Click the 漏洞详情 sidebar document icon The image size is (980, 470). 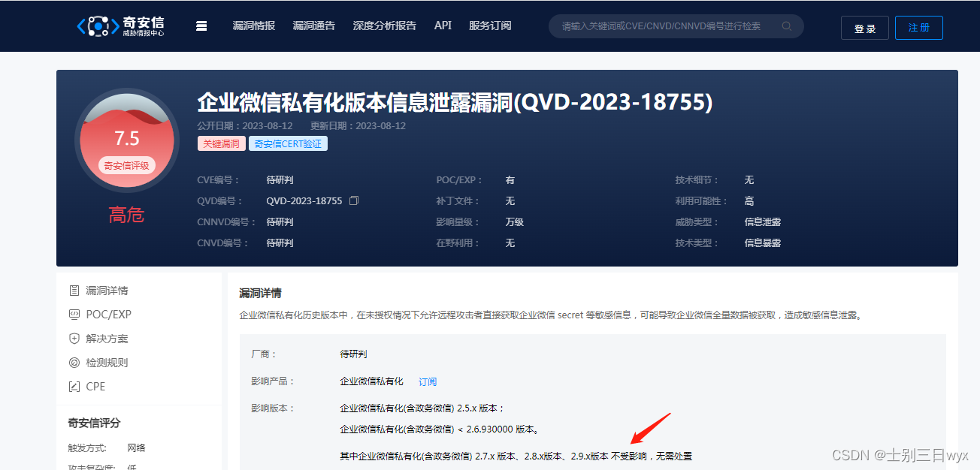(74, 291)
